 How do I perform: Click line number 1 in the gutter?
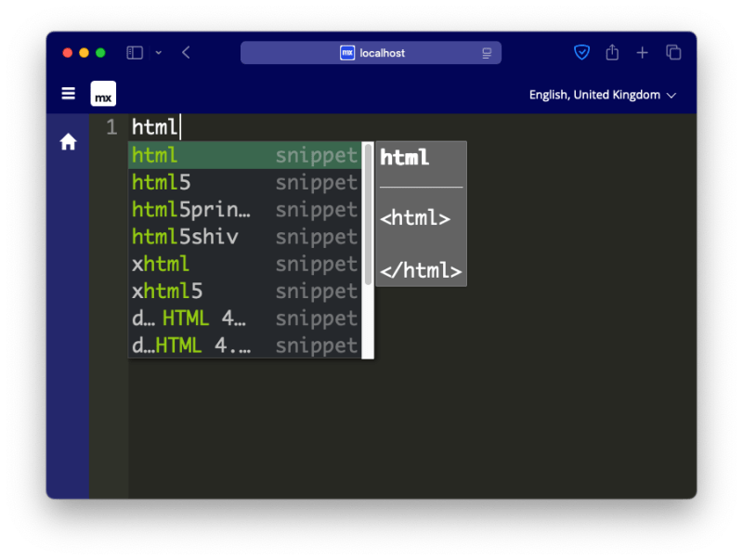pos(111,127)
